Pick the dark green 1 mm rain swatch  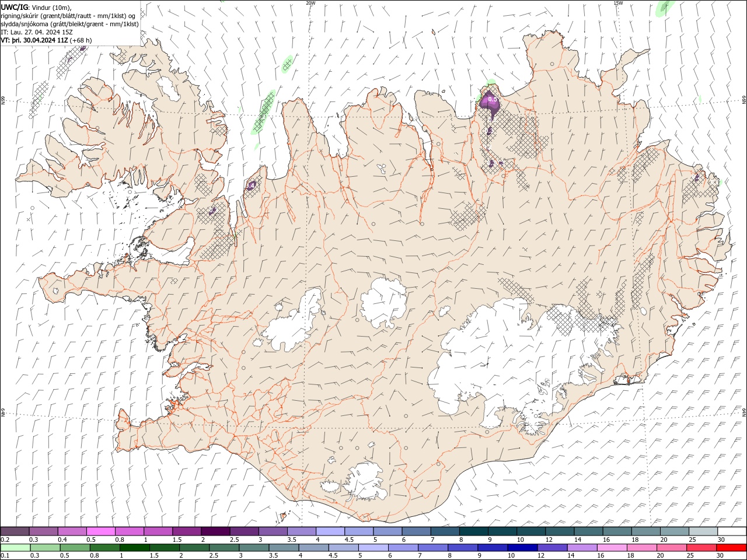pos(134,548)
